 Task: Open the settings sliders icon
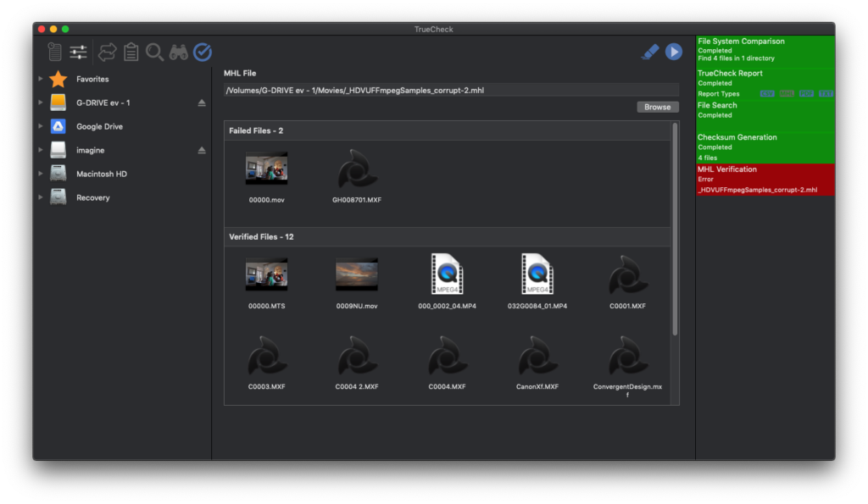click(78, 52)
